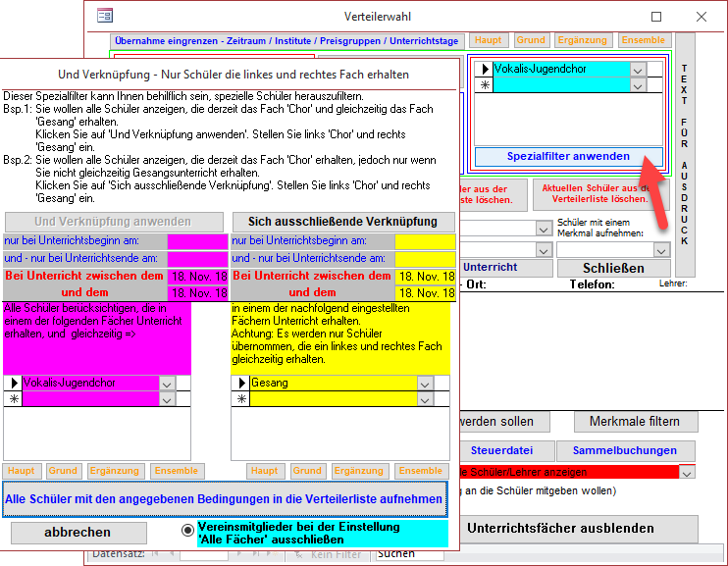
Task: Click 'Sich ausschließende Verknüpfung' button
Action: (x=342, y=222)
